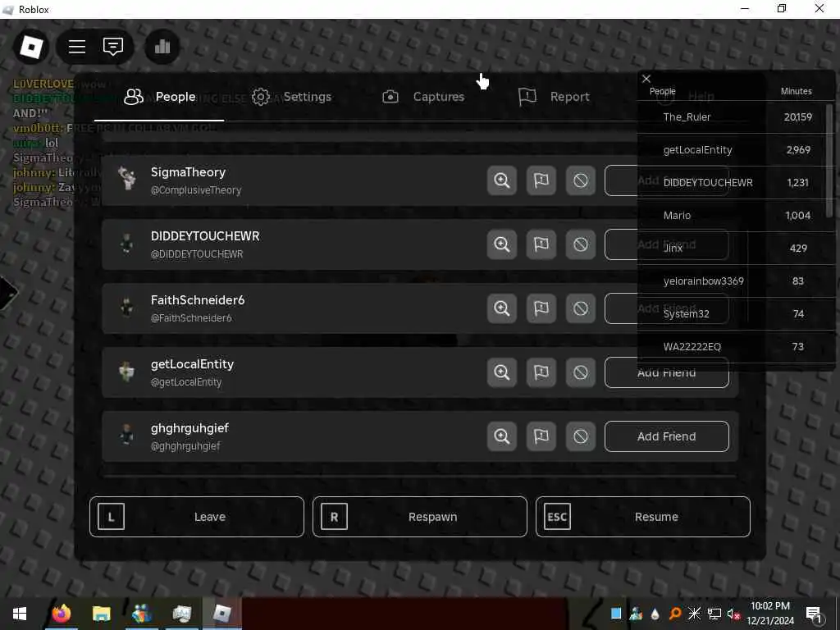Select WA22222EQ in the leaderboard

tap(735, 347)
